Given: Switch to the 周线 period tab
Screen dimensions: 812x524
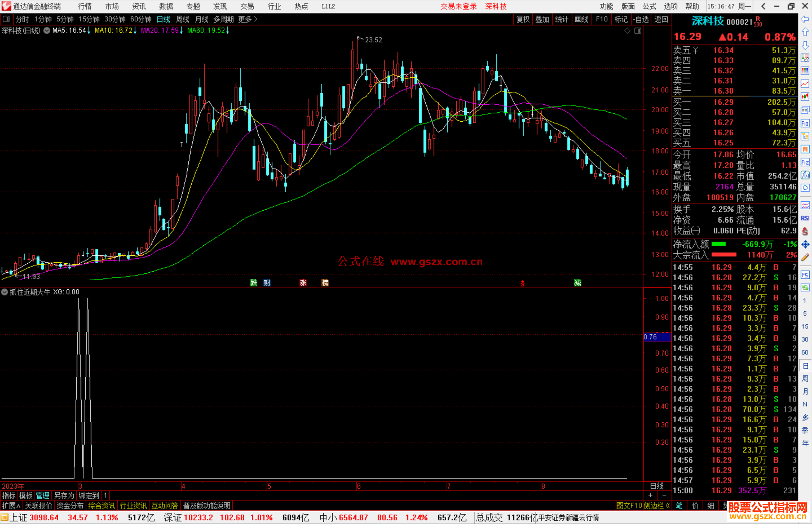Looking at the screenshot, I should 183,19.
